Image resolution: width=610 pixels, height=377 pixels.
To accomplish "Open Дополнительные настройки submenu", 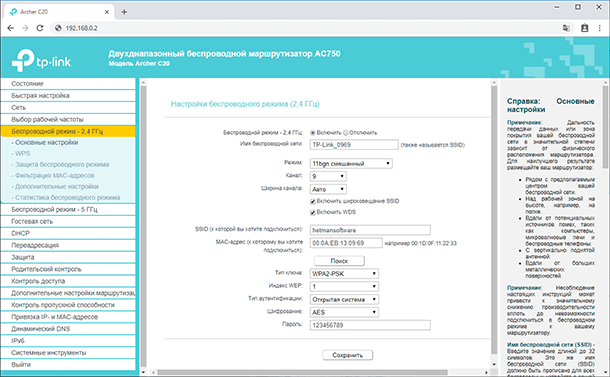I will (x=55, y=186).
